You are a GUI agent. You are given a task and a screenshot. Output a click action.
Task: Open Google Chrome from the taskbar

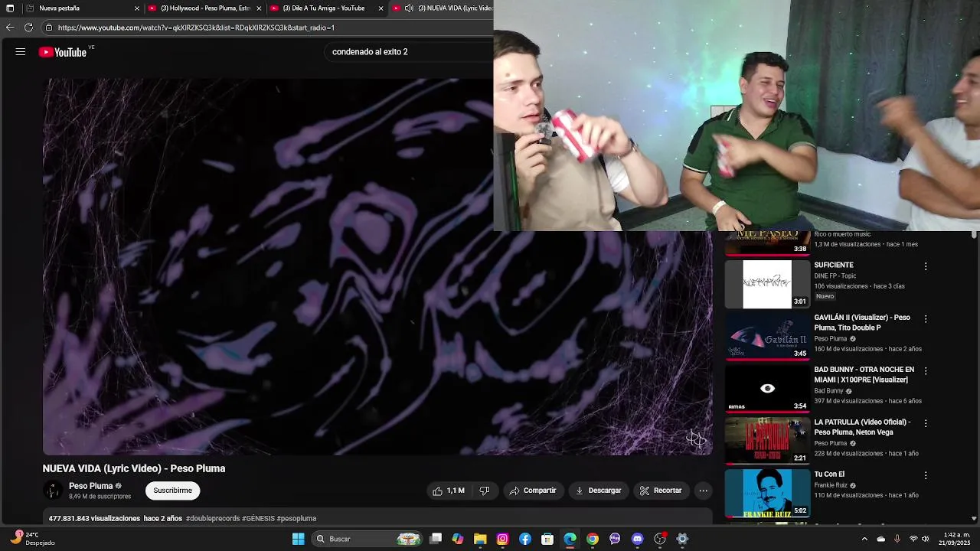[593, 539]
